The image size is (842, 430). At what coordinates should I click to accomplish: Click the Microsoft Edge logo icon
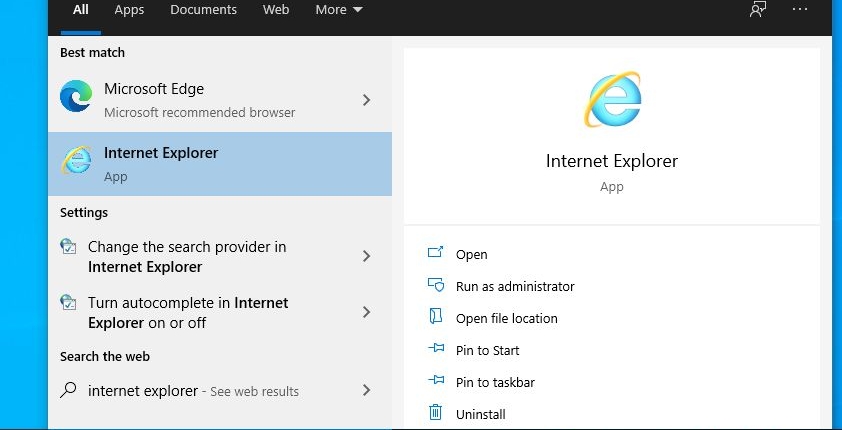76,97
